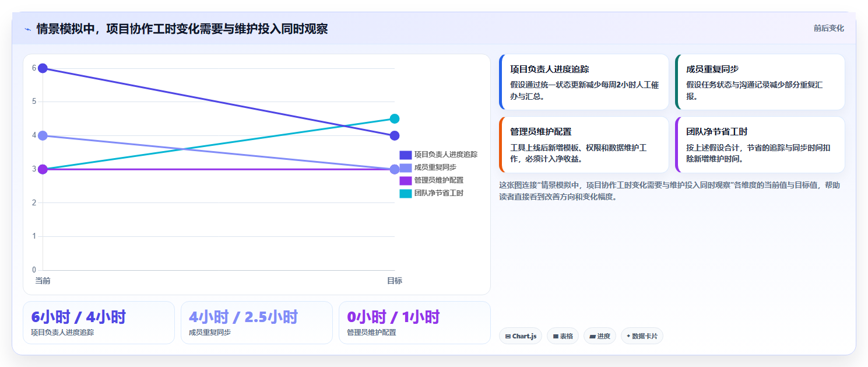Open the 团队净节省工时 description card
Screen dimensions: 868x367
point(760,145)
